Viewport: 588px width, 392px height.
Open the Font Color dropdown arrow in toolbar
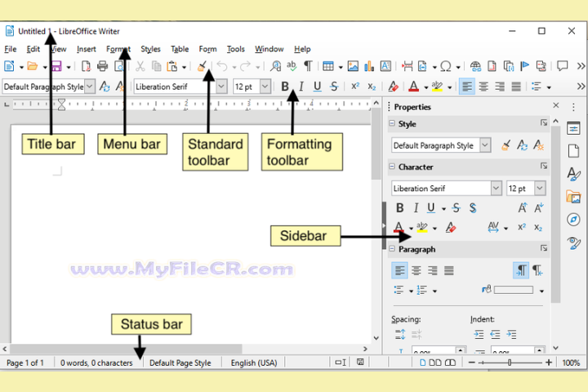click(426, 87)
